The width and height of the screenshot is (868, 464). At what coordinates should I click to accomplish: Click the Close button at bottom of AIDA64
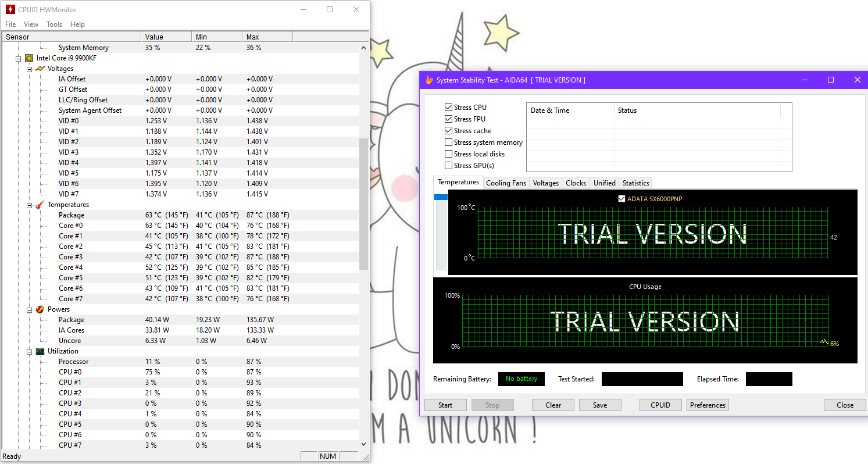[x=845, y=405]
